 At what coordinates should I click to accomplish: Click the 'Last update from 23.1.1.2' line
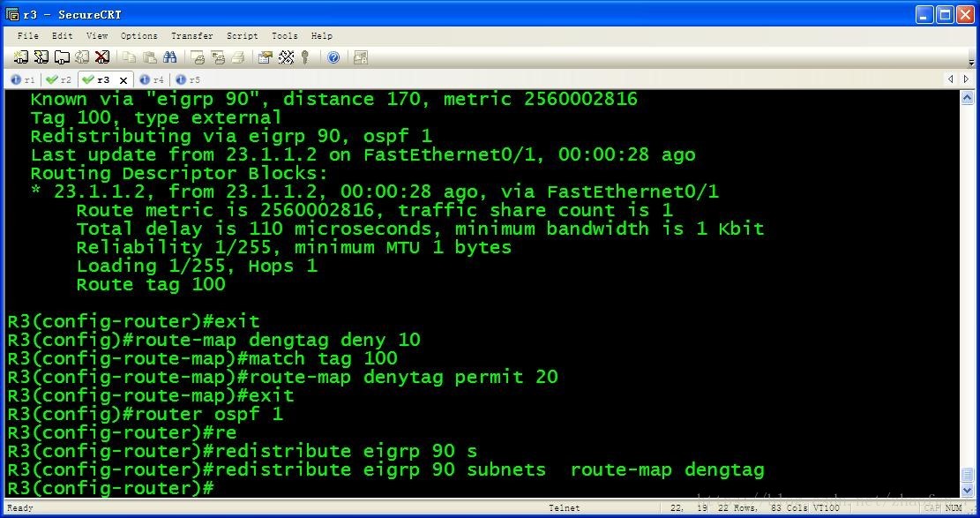pyautogui.click(x=363, y=154)
